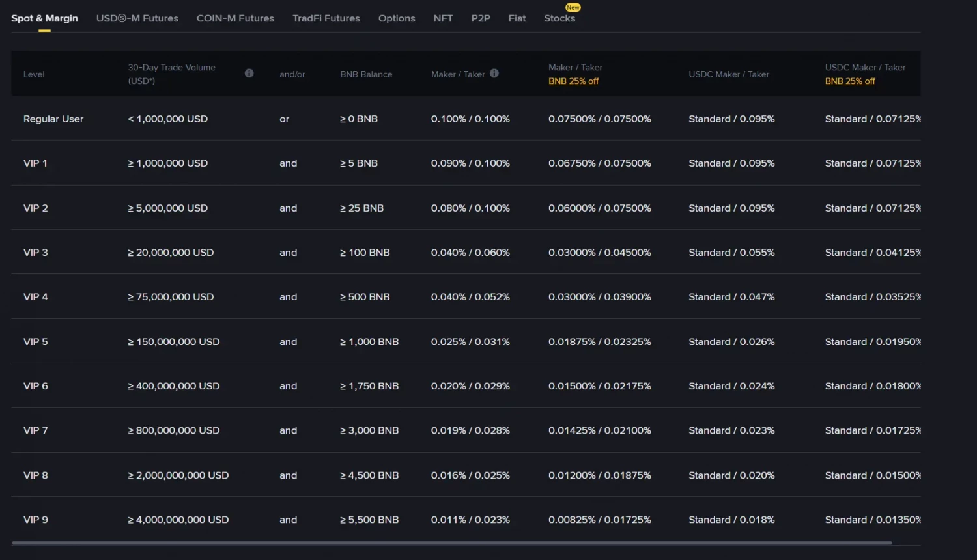The image size is (977, 560).
Task: Click the 'Standard / 0.018%' USDC fee cell
Action: (x=732, y=520)
